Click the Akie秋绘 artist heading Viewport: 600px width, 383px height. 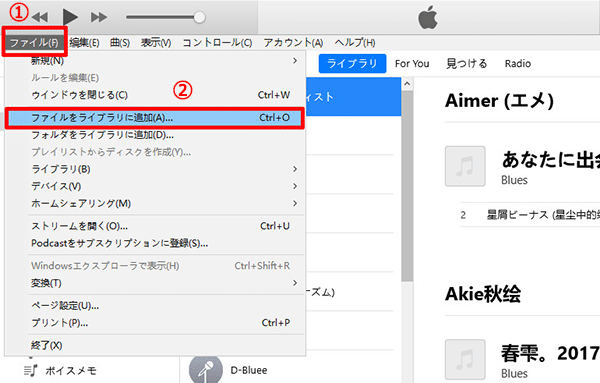[x=483, y=294]
